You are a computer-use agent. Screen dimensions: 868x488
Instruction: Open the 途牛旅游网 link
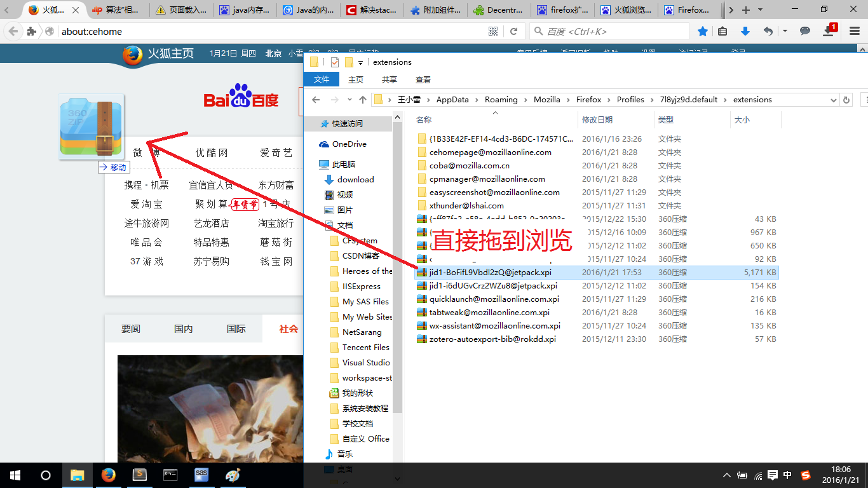(x=147, y=223)
